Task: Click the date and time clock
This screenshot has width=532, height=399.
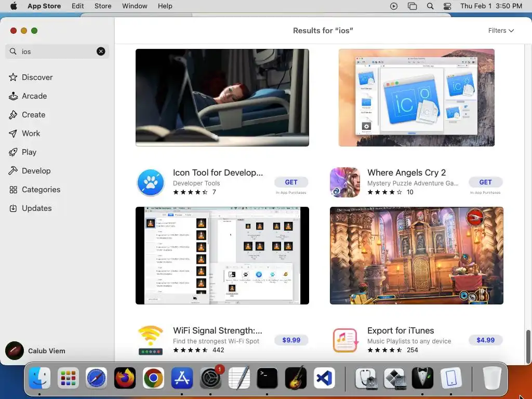Action: [491, 6]
